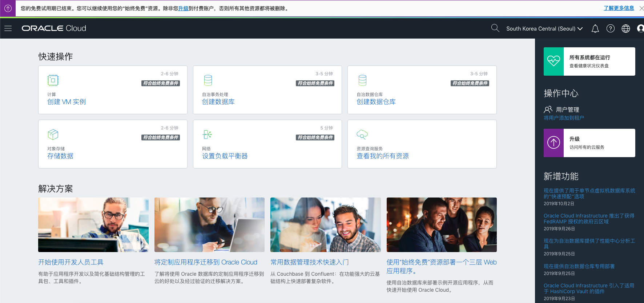Expand South Korea Central region dropdown
The height and width of the screenshot is (303, 644).
[x=544, y=29]
